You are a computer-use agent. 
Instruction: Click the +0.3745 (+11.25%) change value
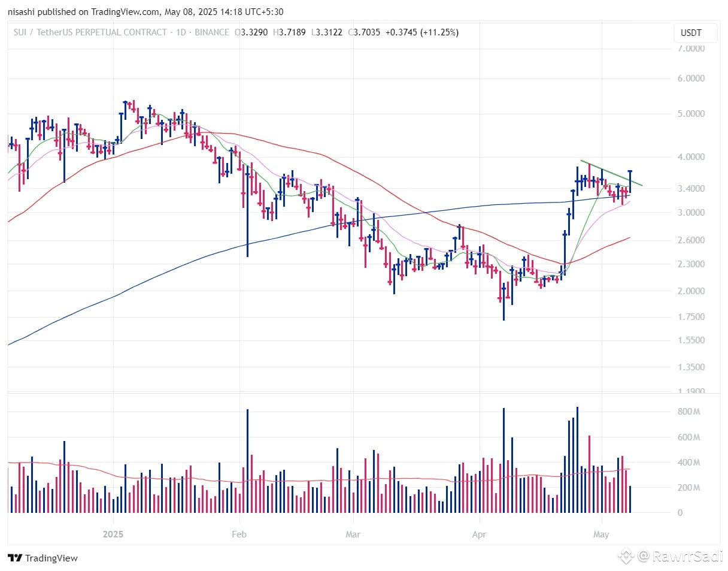coord(423,32)
